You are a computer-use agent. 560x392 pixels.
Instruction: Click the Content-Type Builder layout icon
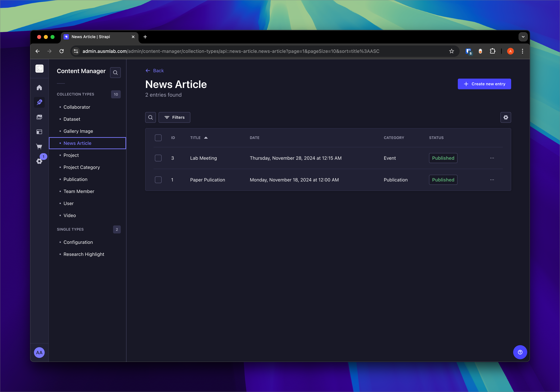[39, 132]
